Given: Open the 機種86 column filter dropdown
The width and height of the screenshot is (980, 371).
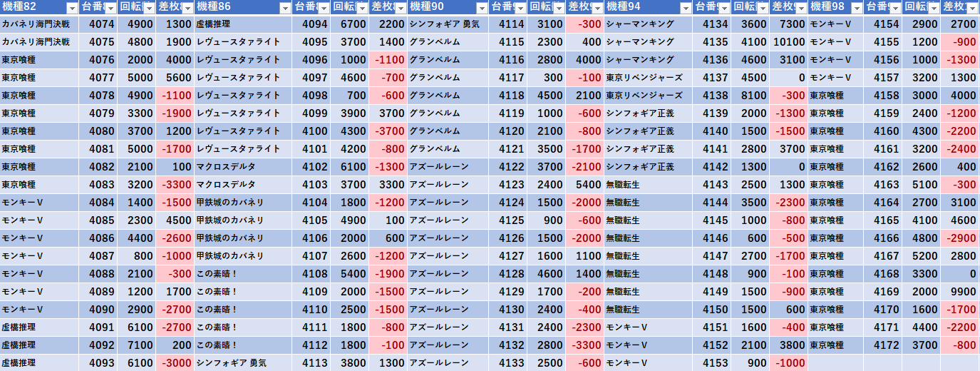Looking at the screenshot, I should (x=285, y=8).
